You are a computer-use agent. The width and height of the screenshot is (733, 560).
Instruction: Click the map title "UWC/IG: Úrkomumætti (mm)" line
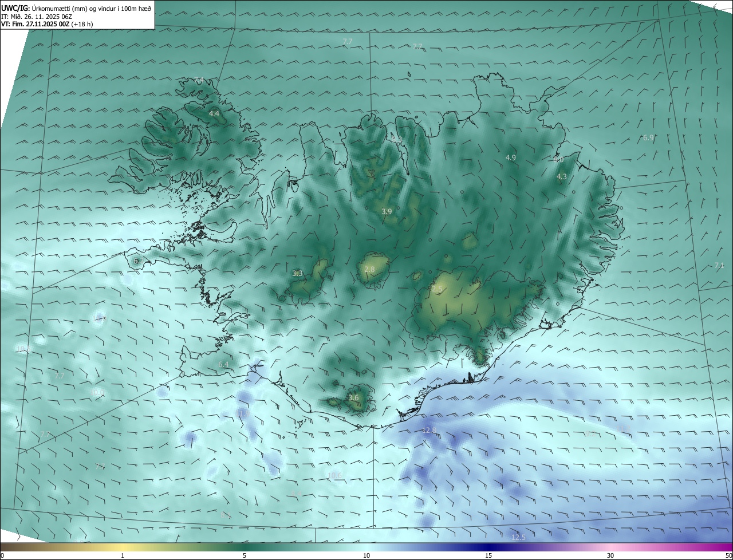point(76,8)
